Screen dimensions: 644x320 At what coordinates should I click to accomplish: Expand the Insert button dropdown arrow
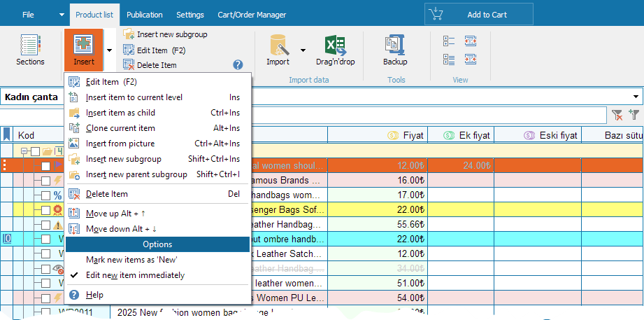(109, 50)
